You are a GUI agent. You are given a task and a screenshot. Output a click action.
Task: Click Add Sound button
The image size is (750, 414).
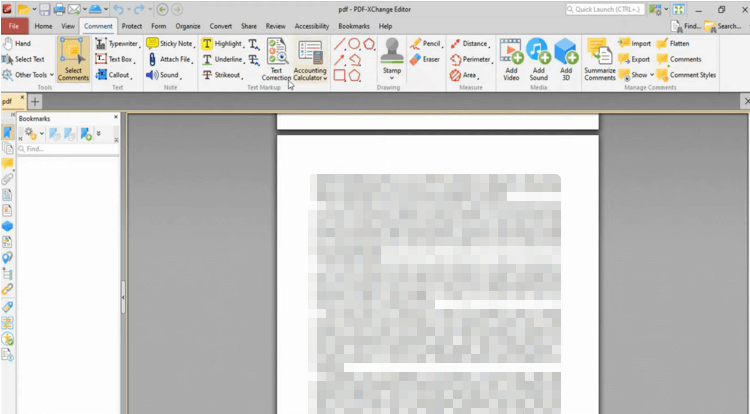539,60
